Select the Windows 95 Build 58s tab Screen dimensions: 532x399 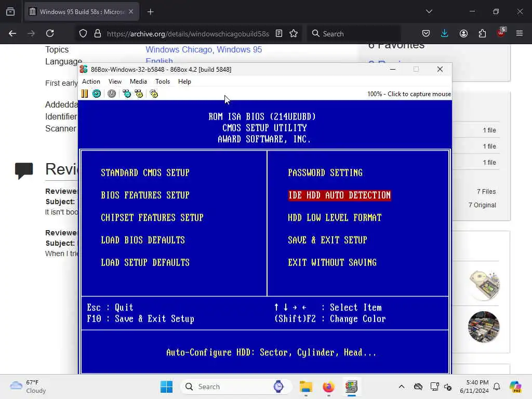[x=82, y=12]
